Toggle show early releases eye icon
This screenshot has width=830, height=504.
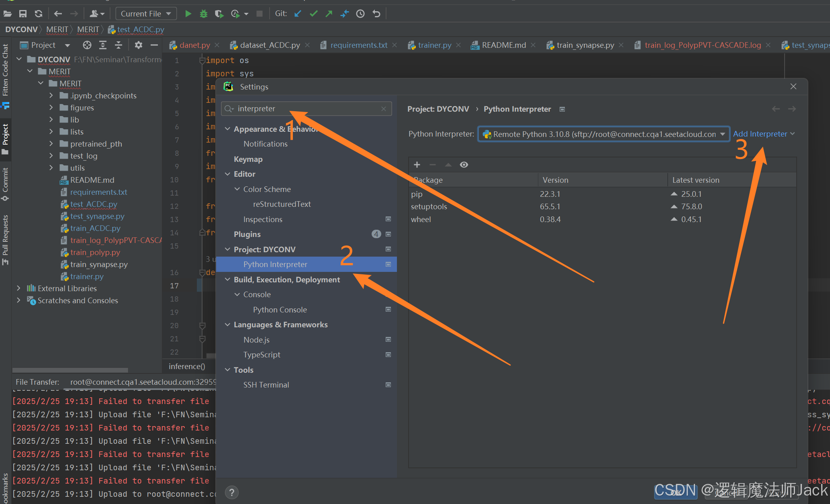click(464, 165)
